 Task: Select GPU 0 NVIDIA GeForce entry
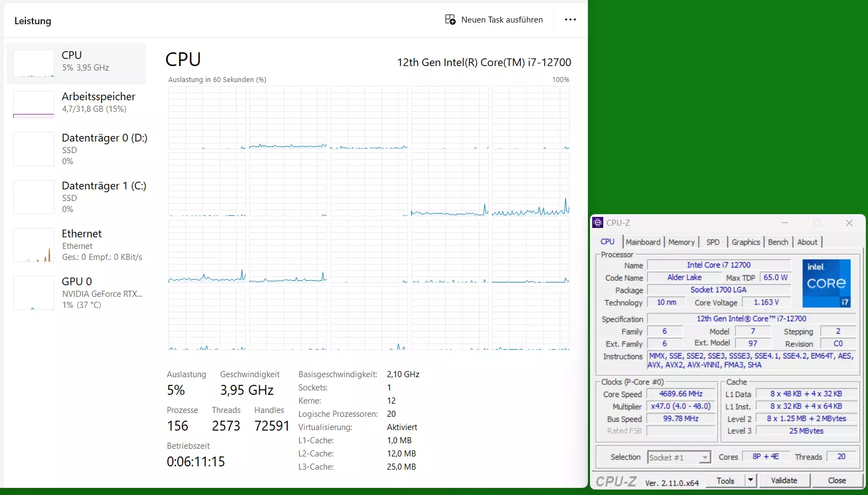(x=76, y=293)
